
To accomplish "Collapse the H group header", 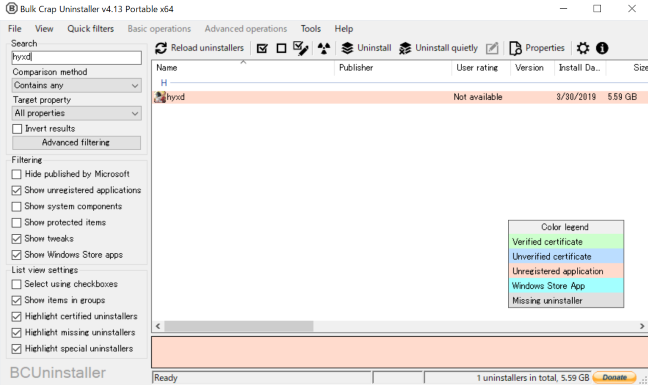I will pos(164,83).
